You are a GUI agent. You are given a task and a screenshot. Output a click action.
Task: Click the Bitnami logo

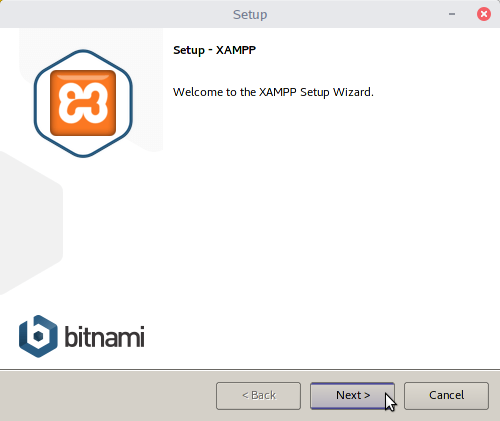(82, 336)
